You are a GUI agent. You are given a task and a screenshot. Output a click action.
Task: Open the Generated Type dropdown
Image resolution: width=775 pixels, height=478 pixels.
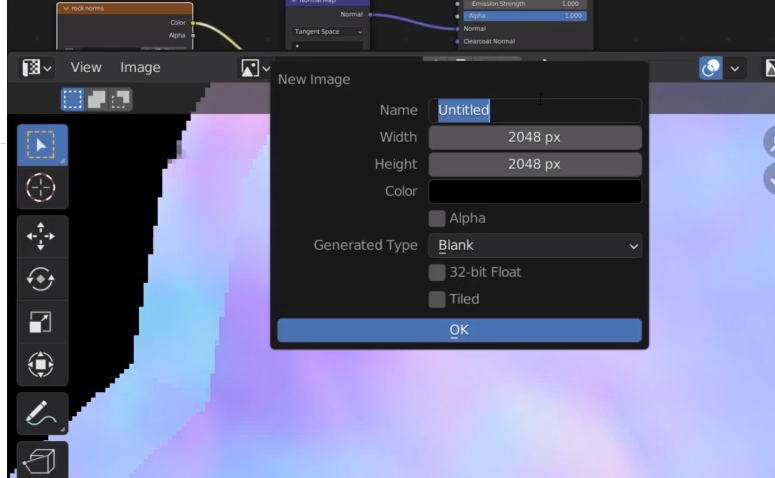535,246
